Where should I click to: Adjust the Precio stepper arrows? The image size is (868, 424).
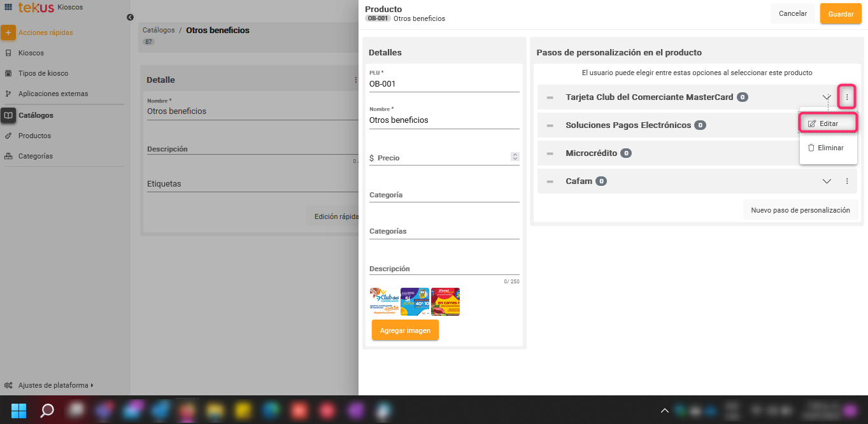coord(515,157)
